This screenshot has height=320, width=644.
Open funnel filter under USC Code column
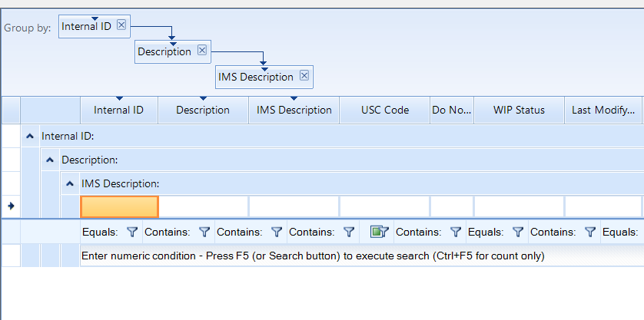(348, 231)
